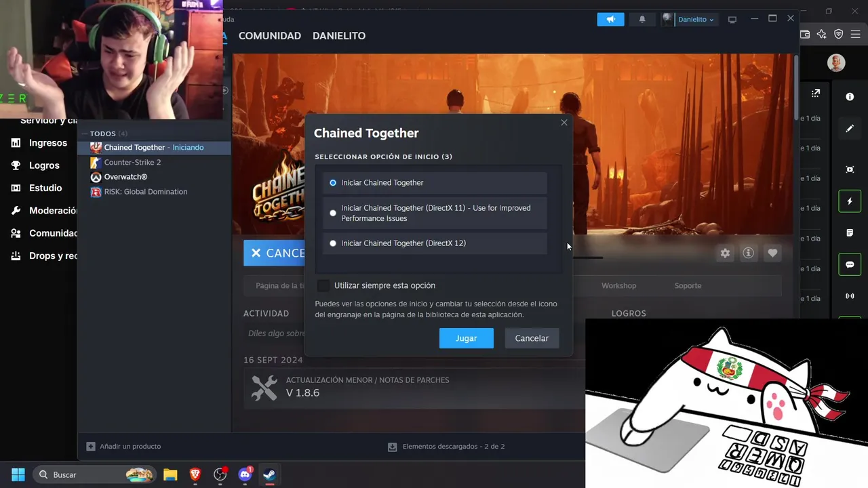Screen dimensions: 868x488
Task: Open Steam notifications bell
Action: pos(642,19)
